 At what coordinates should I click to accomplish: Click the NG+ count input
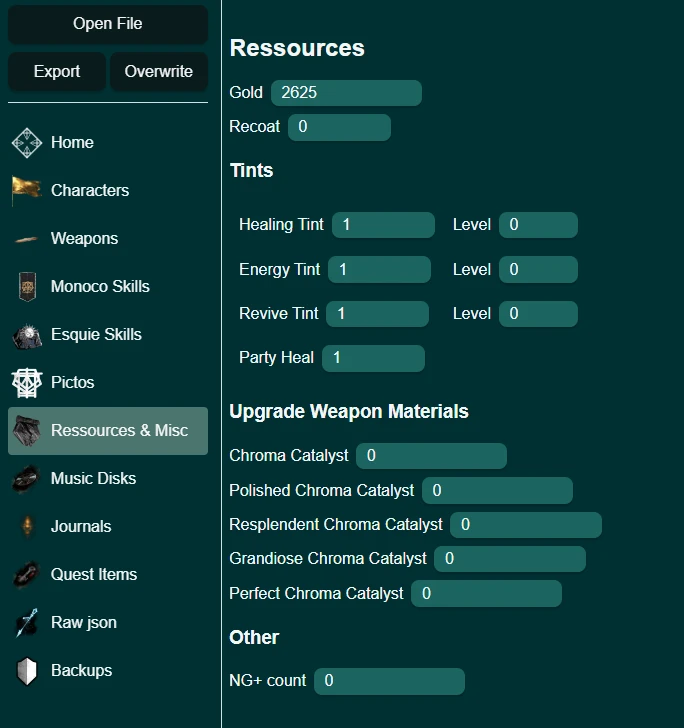tap(389, 681)
